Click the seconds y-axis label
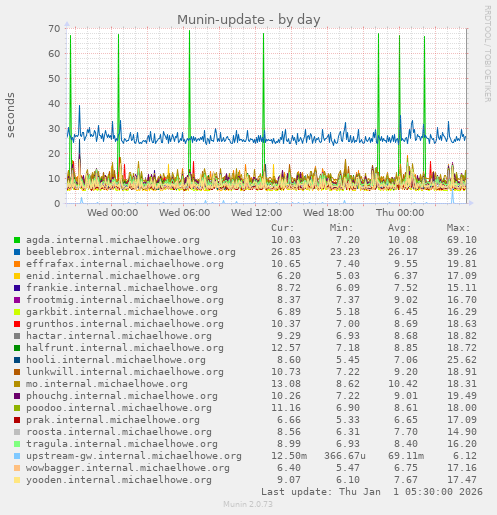This screenshot has height=515, width=497. pos(10,115)
